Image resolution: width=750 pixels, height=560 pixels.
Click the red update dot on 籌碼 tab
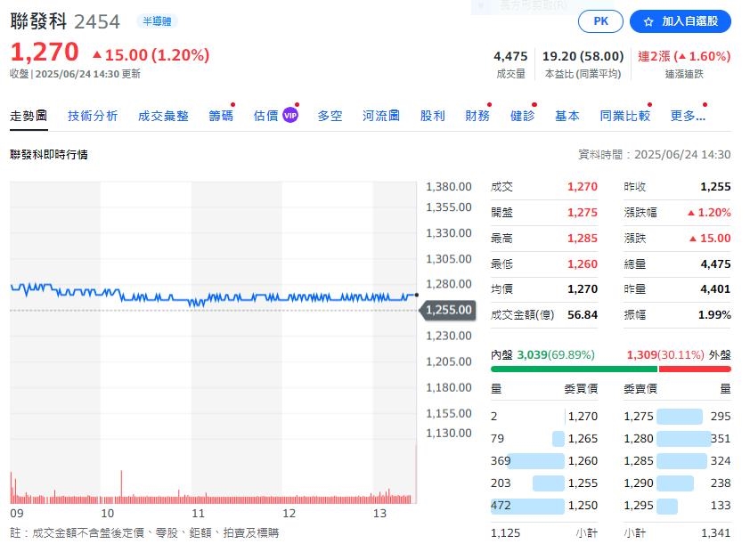coord(233,105)
